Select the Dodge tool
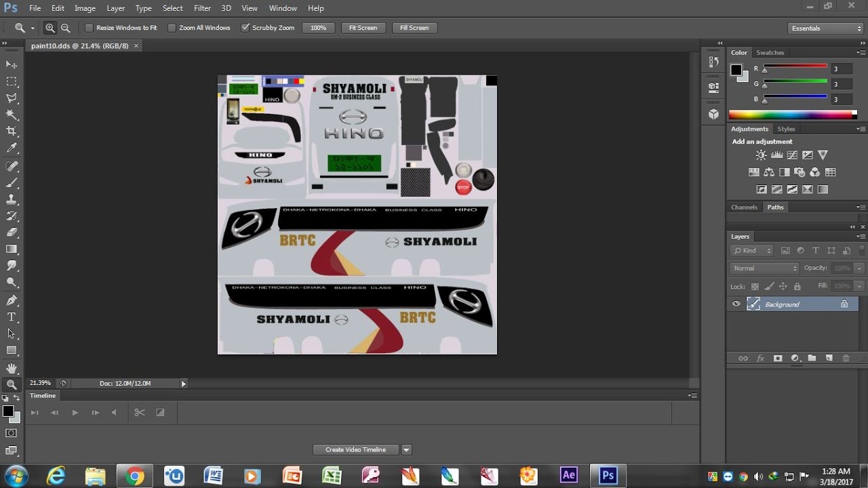Screen dimensions: 868x488 tap(12, 282)
